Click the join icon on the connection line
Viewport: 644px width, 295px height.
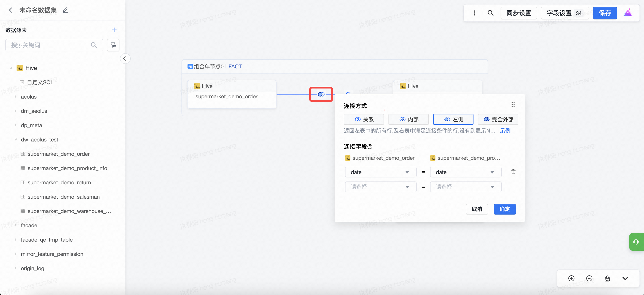point(321,94)
